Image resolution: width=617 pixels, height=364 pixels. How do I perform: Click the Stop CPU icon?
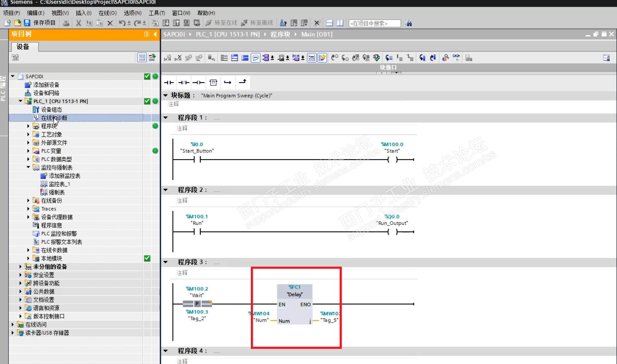[x=304, y=23]
